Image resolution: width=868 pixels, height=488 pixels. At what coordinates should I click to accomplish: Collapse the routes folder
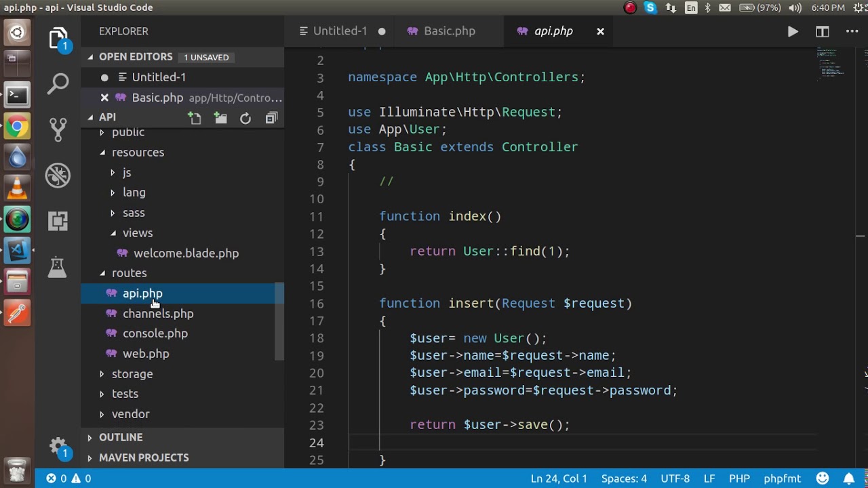pos(129,272)
